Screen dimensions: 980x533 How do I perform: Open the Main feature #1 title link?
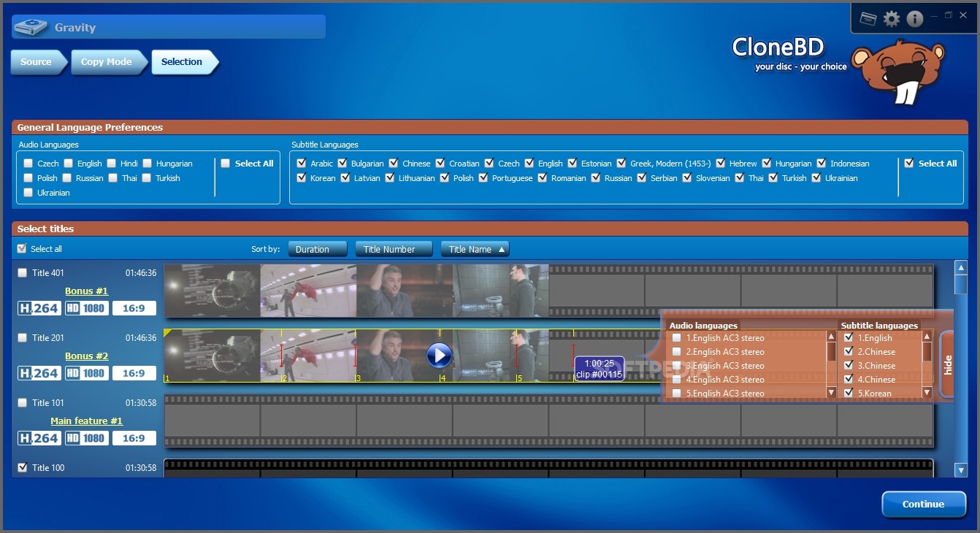[x=86, y=421]
